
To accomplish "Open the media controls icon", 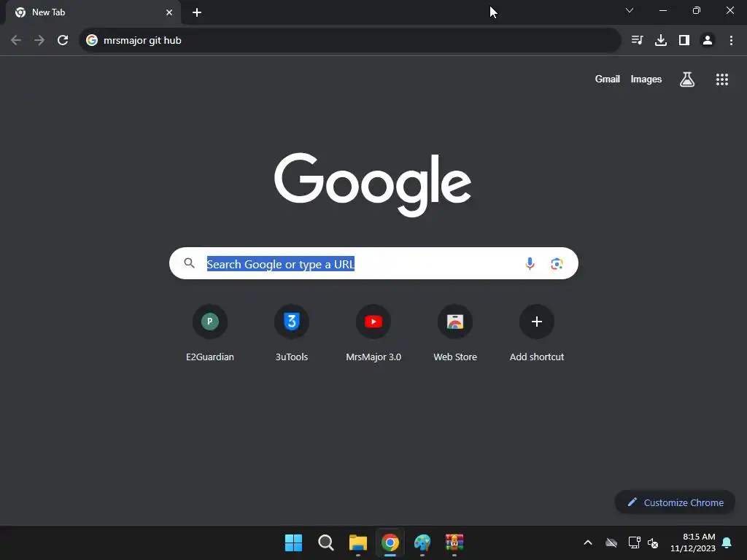I will point(637,41).
